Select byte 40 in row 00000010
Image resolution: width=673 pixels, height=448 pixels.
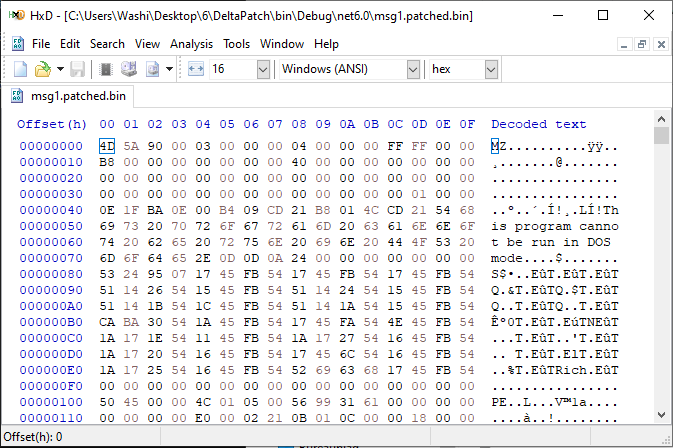tap(299, 162)
